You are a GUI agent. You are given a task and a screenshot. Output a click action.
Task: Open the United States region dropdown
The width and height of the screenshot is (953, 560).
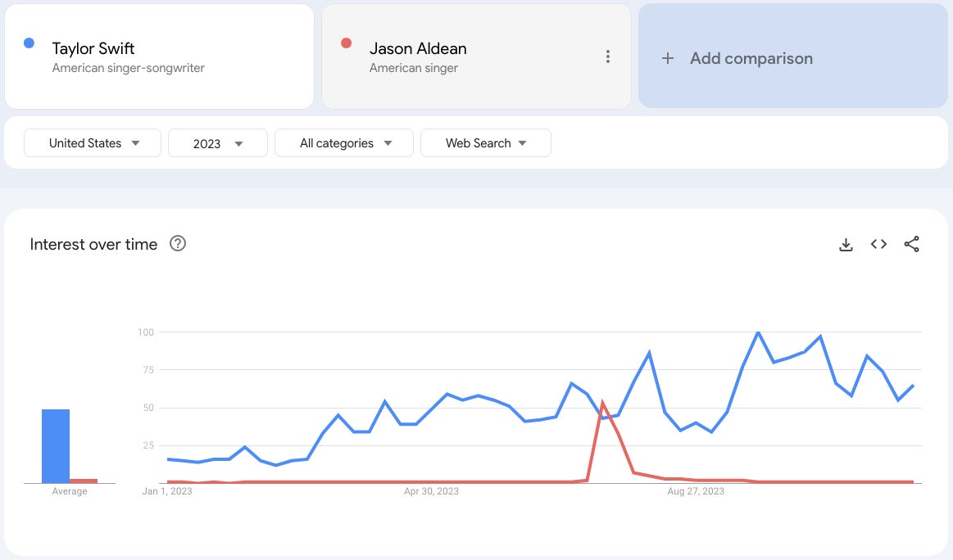pyautogui.click(x=93, y=142)
